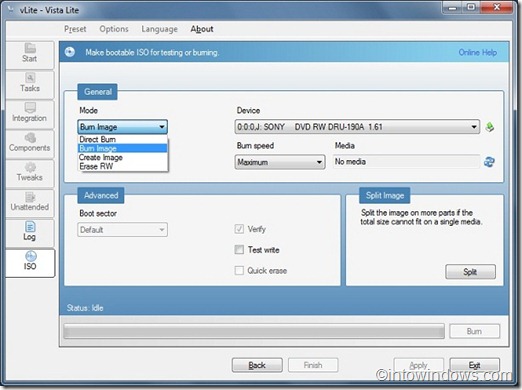Click the No media field

406,162
